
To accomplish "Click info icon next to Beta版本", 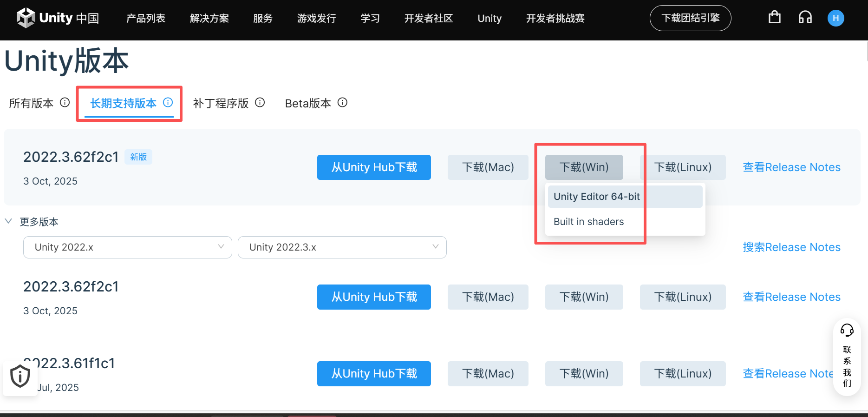I will pos(342,102).
